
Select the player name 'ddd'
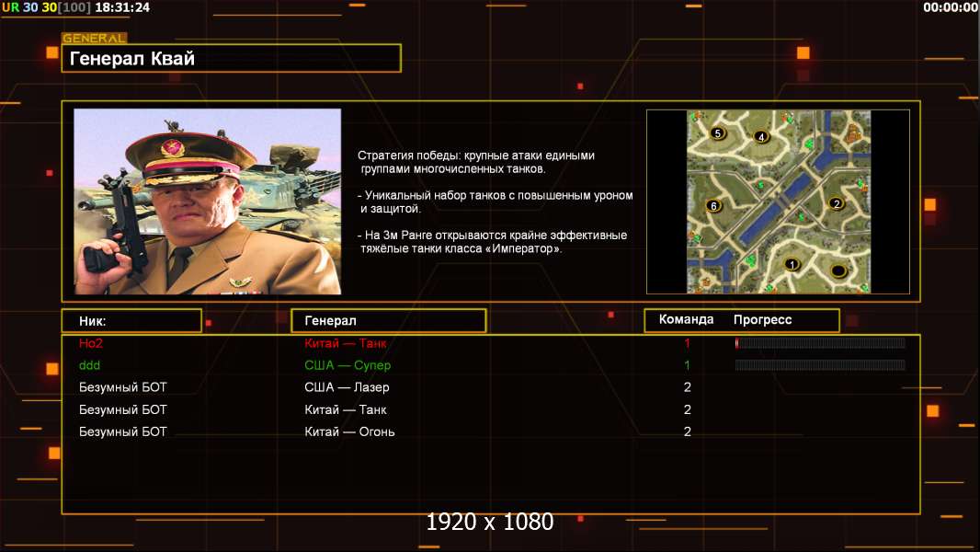coord(89,365)
